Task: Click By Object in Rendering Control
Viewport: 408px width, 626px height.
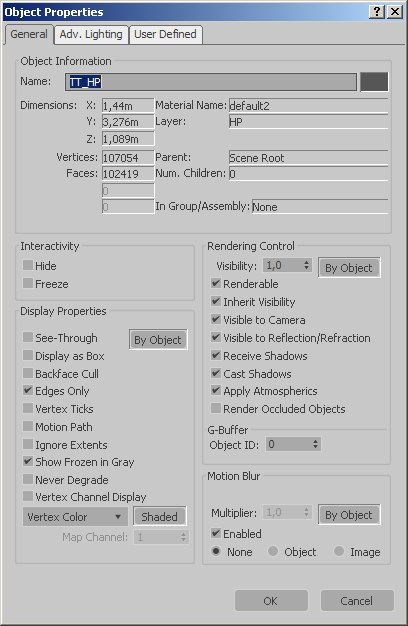Action: click(349, 267)
